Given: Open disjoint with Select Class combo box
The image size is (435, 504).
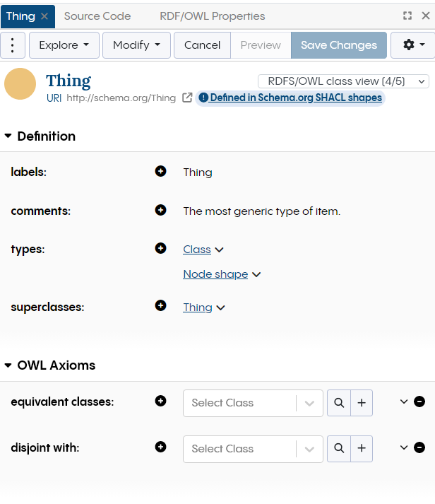Looking at the screenshot, I should [x=253, y=449].
